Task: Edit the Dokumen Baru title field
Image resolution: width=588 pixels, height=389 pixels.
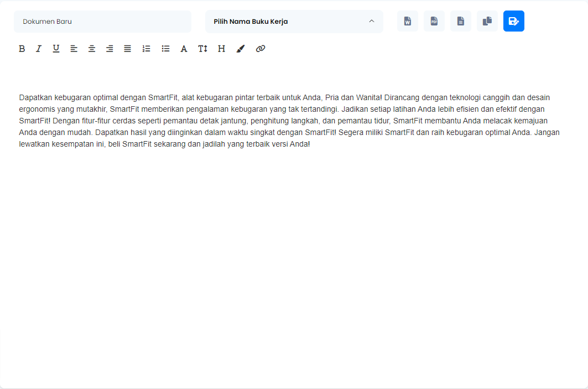Action: point(102,22)
